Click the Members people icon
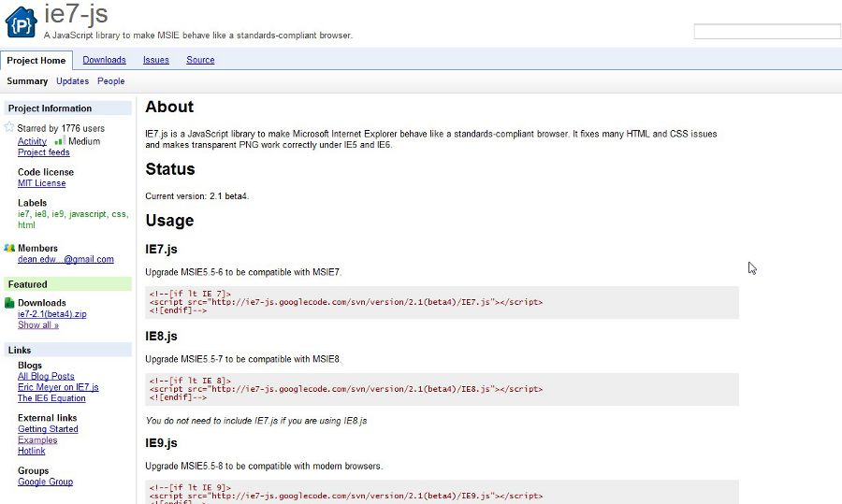This screenshot has width=842, height=504. coord(9,248)
